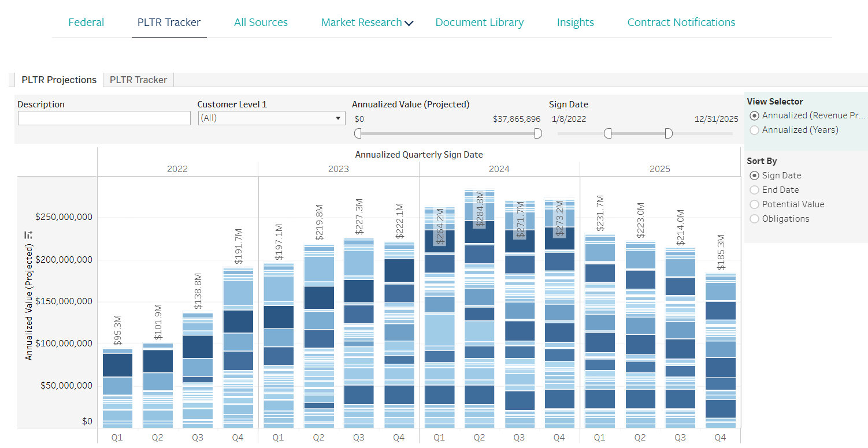Click the $185.3M bar for 2025 Q4
868x448 pixels.
click(x=721, y=350)
